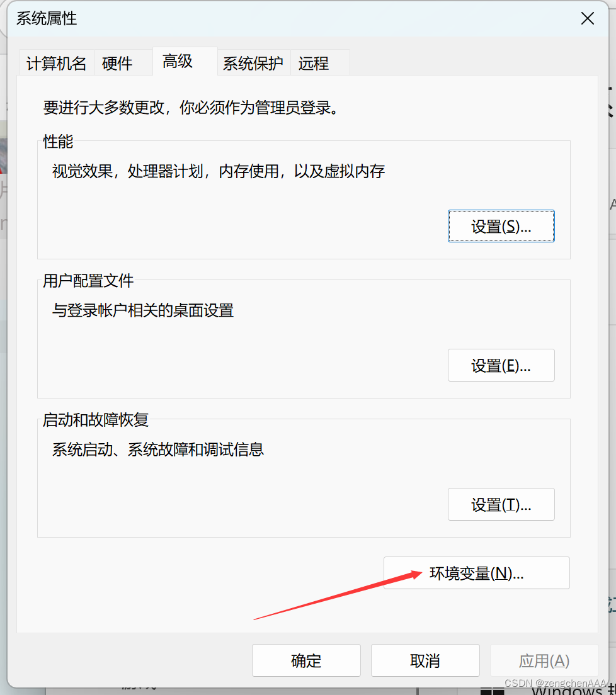Click the administrator login notice text
This screenshot has height=695, width=616.
click(191, 108)
